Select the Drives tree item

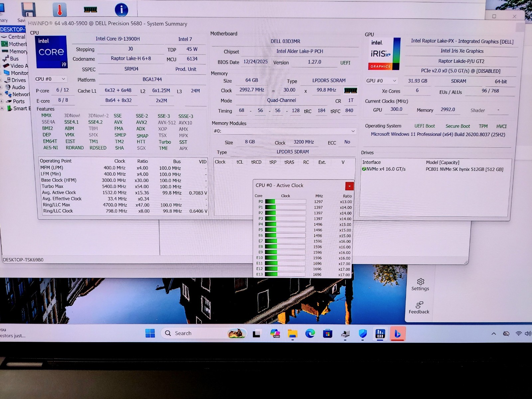point(19,80)
